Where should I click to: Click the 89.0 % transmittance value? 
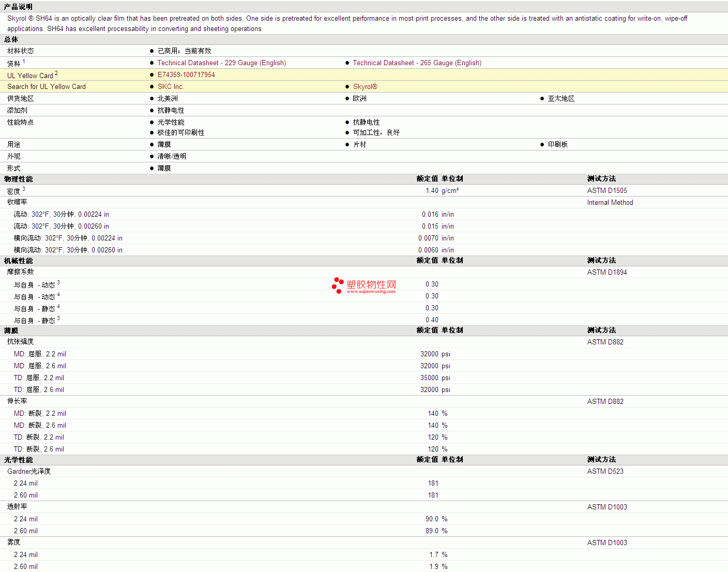click(436, 531)
